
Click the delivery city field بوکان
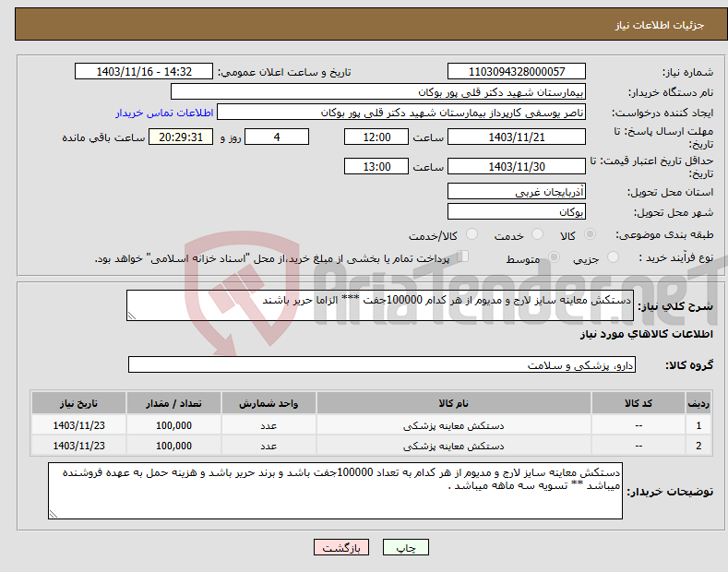point(517,211)
